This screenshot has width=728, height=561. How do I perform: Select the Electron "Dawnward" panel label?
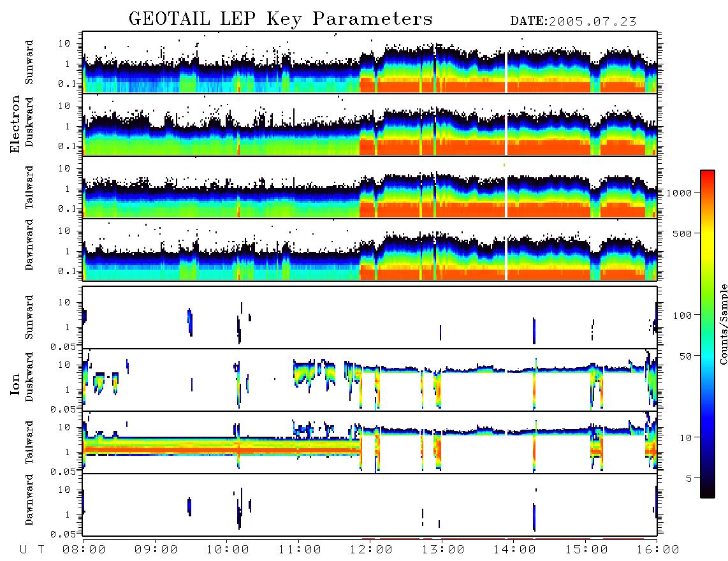pyautogui.click(x=29, y=245)
